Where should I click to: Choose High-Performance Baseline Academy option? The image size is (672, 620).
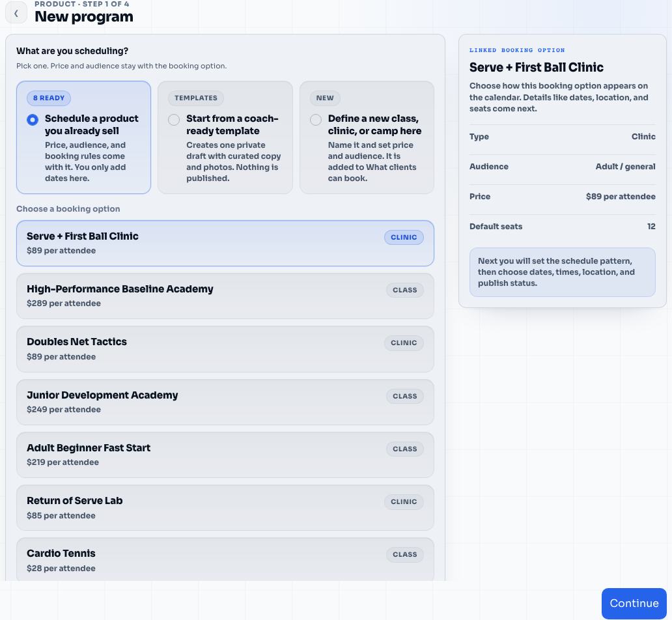point(225,296)
